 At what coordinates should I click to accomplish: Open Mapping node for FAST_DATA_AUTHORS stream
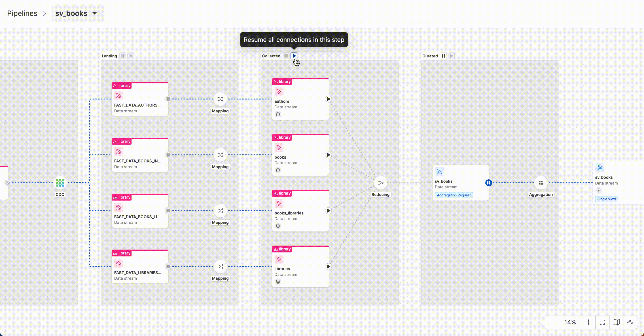coord(220,99)
